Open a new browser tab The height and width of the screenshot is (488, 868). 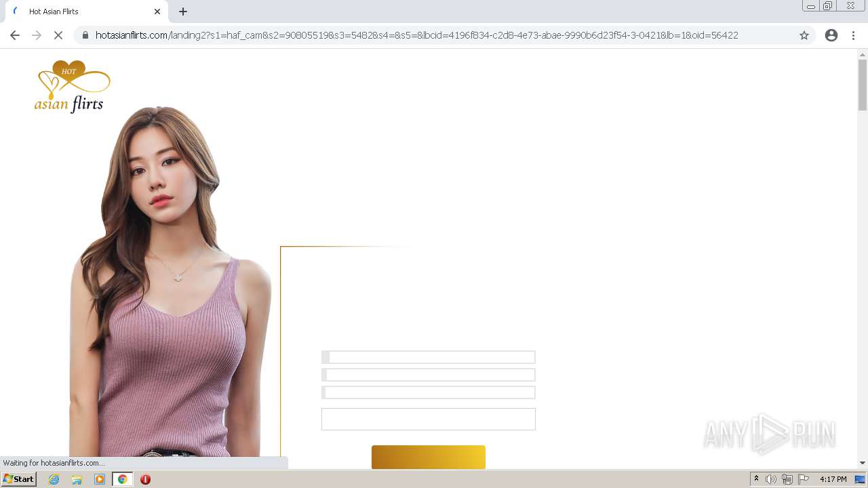183,12
